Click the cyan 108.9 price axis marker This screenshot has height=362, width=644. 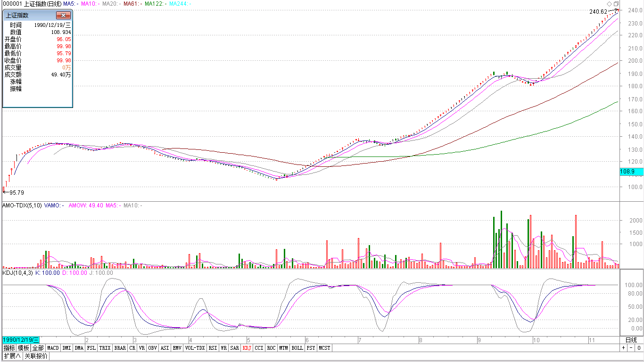click(x=631, y=172)
